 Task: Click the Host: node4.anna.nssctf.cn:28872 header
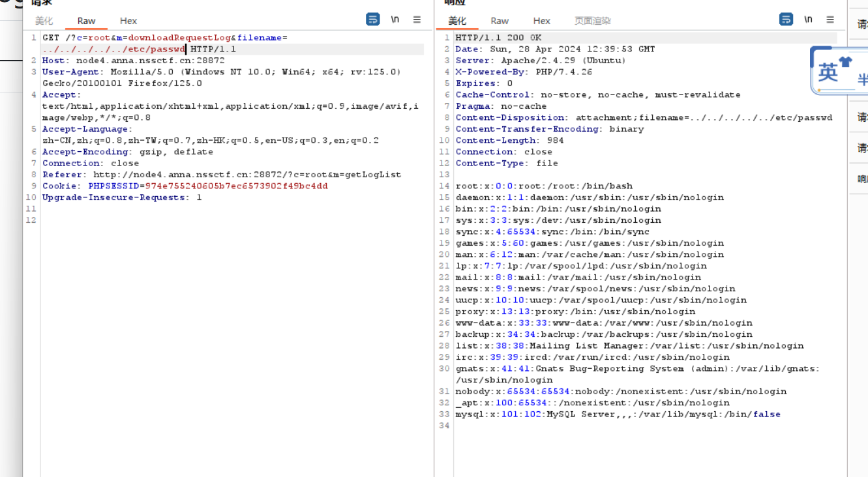pyautogui.click(x=134, y=61)
